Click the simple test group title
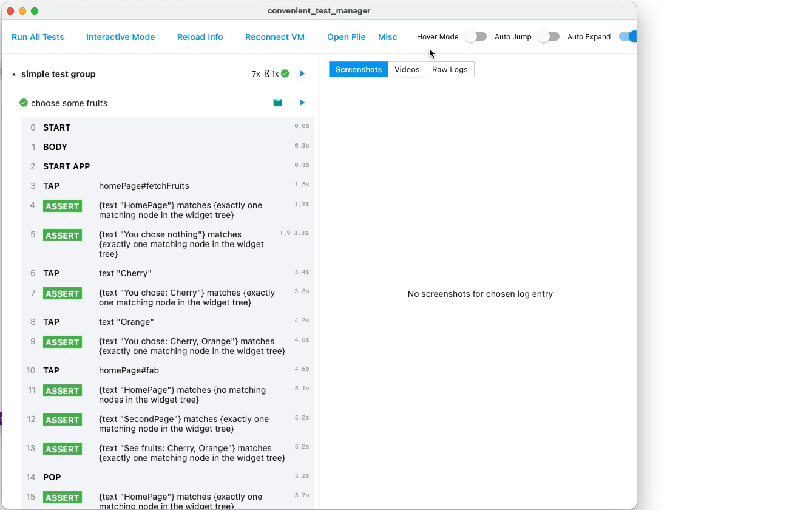This screenshot has width=812, height=510. pos(58,74)
